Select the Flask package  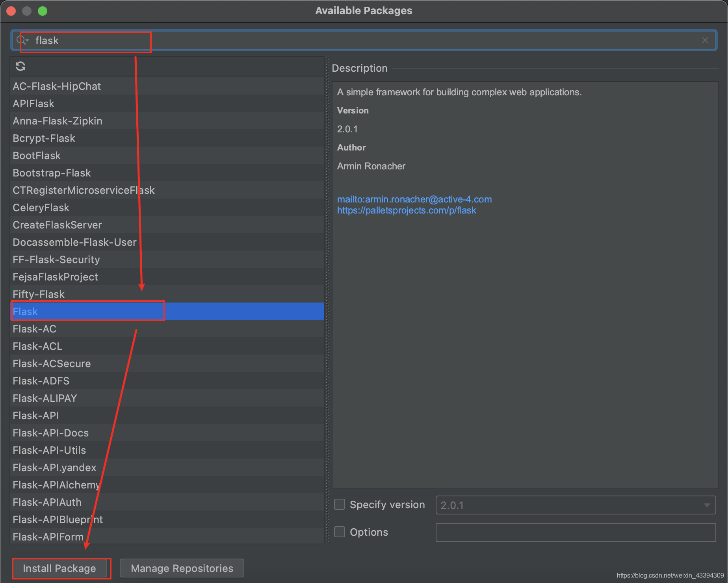[x=167, y=311]
